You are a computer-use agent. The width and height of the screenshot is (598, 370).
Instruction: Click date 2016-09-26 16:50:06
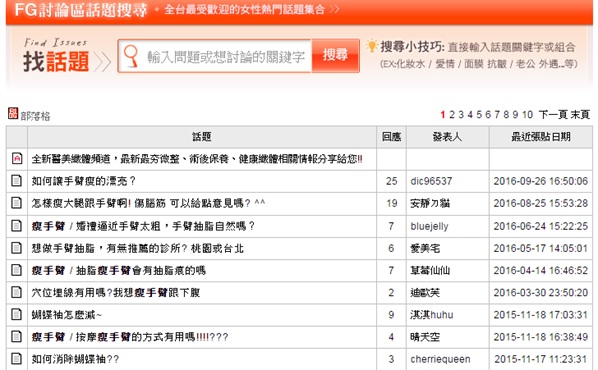541,181
